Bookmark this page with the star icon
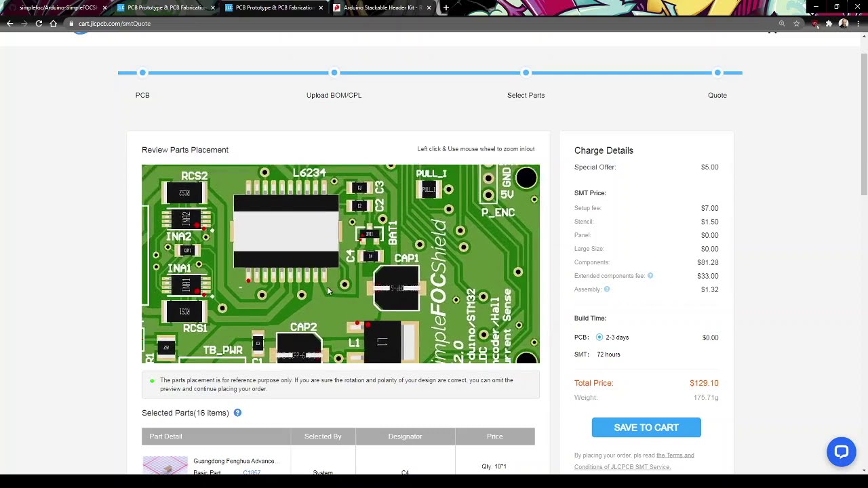The image size is (868, 488). click(x=796, y=24)
